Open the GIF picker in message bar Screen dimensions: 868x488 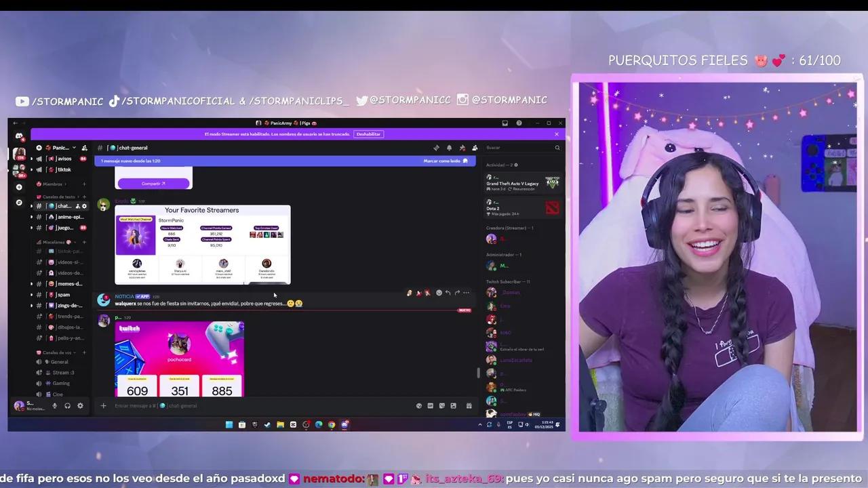coord(430,406)
